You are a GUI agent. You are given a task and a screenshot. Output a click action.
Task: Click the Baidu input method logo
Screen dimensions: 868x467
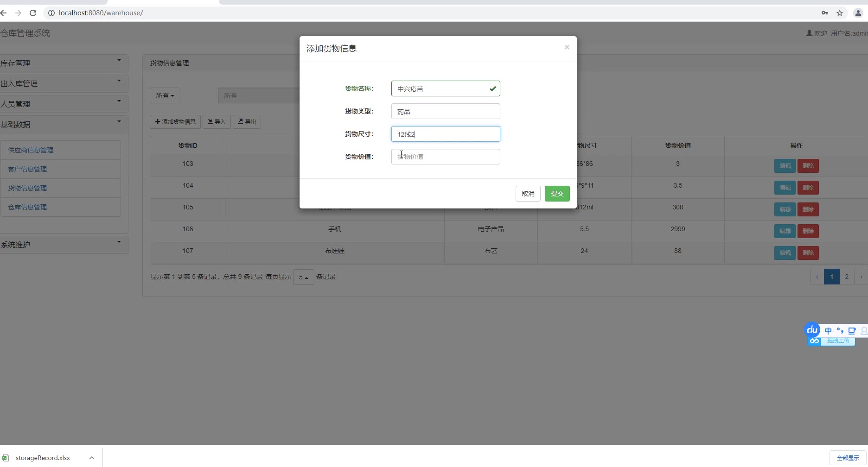click(812, 330)
